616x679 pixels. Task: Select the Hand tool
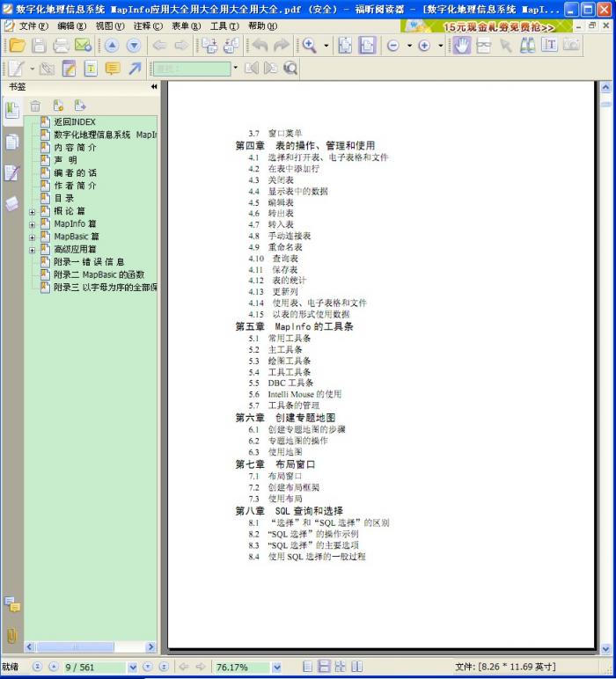click(x=461, y=46)
